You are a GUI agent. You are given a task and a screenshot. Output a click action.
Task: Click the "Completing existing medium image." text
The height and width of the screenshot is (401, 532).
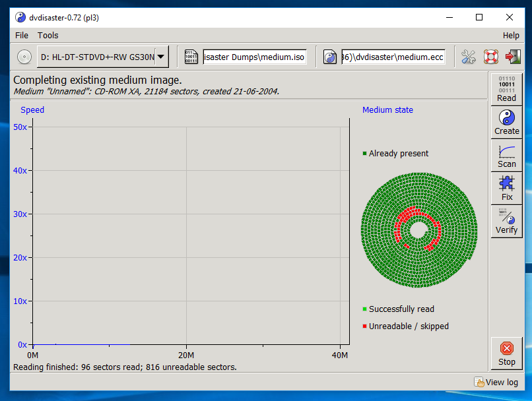98,80
